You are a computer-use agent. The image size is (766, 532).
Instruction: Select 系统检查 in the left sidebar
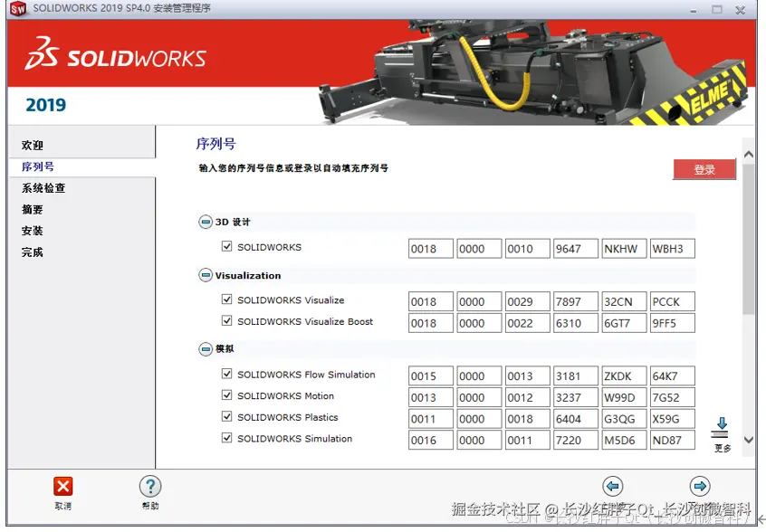point(43,188)
